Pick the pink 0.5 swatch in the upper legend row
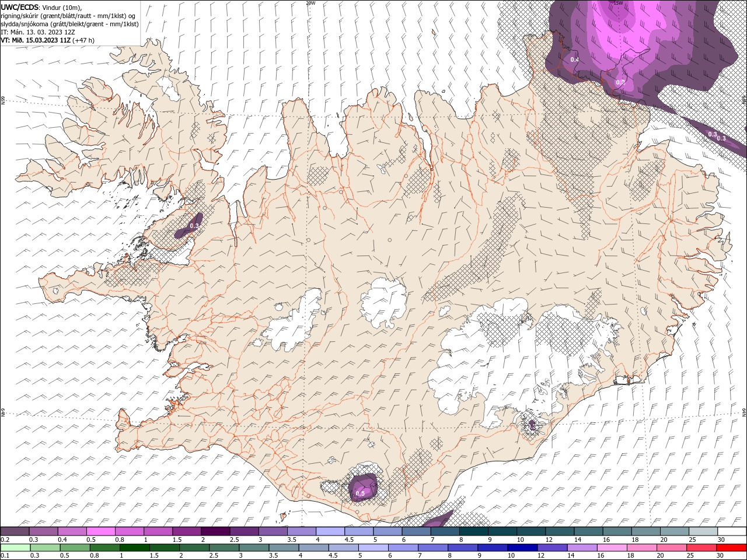 tap(100, 531)
